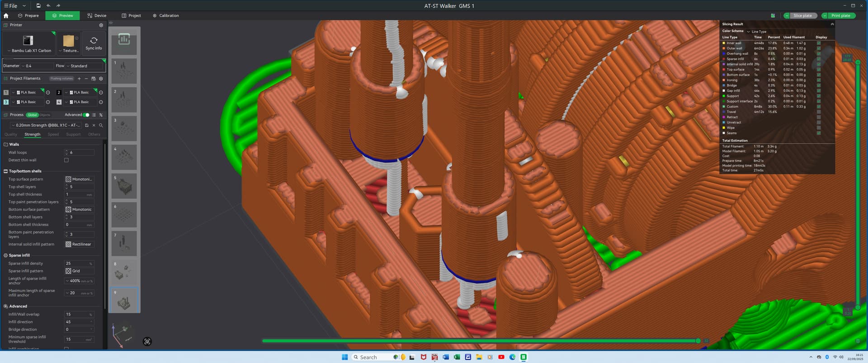
Task: Click the view reset camera icon
Action: [x=147, y=342]
